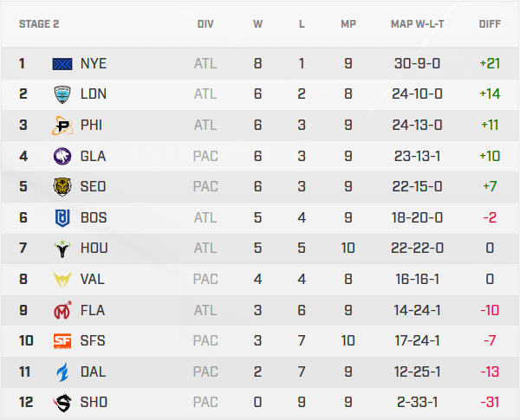This screenshot has width=520, height=420.
Task: Select the GLA team logo
Action: (63, 156)
